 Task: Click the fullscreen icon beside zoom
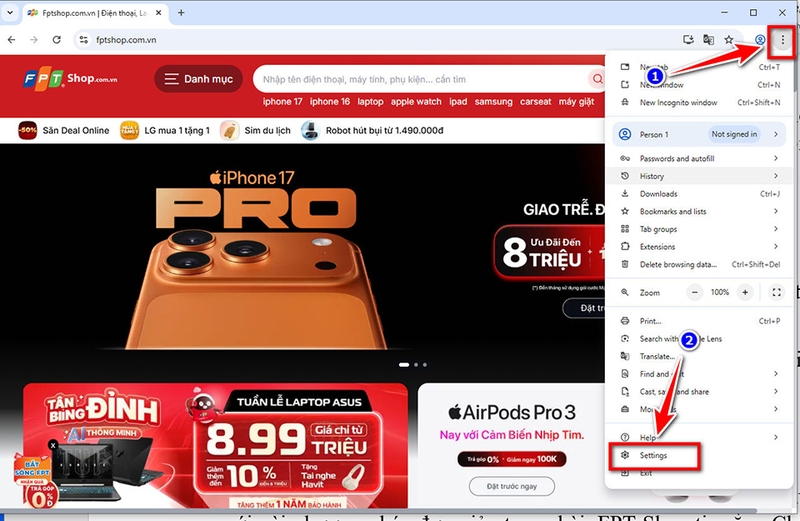776,292
